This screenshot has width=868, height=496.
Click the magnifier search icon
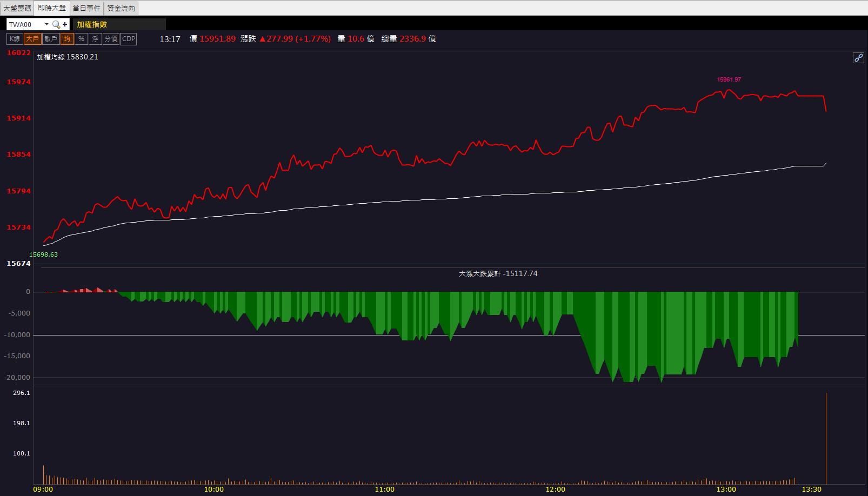[56, 24]
